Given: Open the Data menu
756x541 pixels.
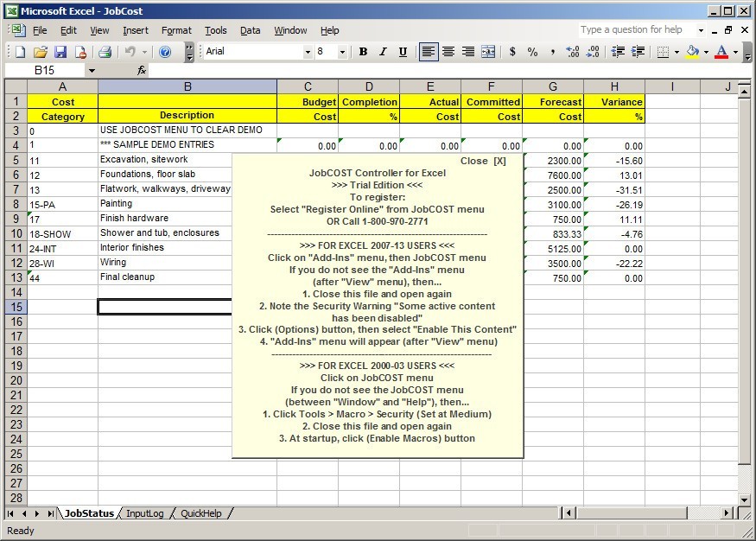Looking at the screenshot, I should pos(251,30).
